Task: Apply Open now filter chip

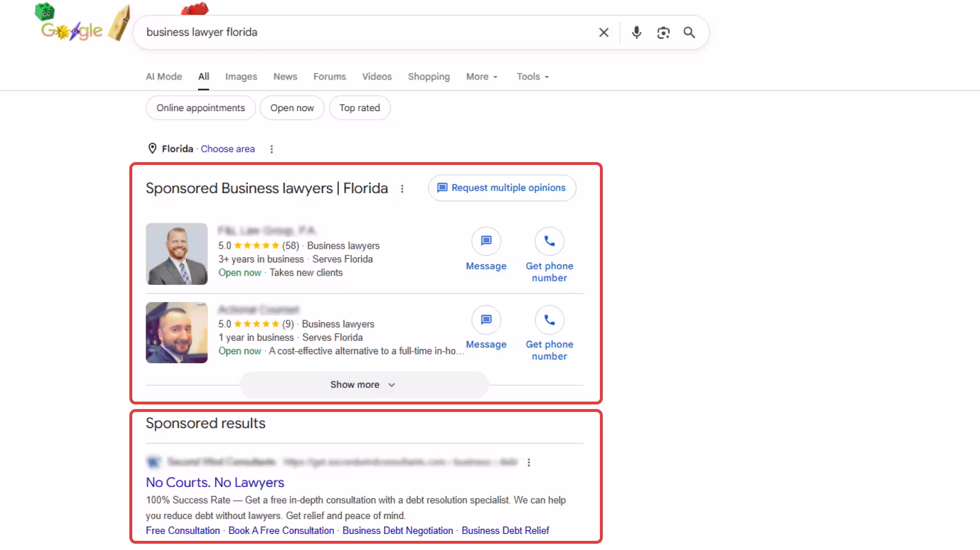Action: click(x=293, y=108)
